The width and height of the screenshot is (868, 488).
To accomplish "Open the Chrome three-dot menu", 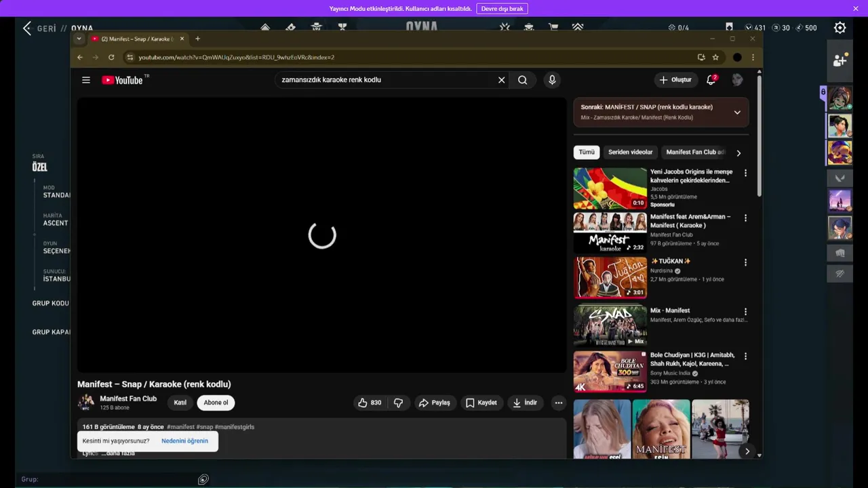I will (x=753, y=58).
